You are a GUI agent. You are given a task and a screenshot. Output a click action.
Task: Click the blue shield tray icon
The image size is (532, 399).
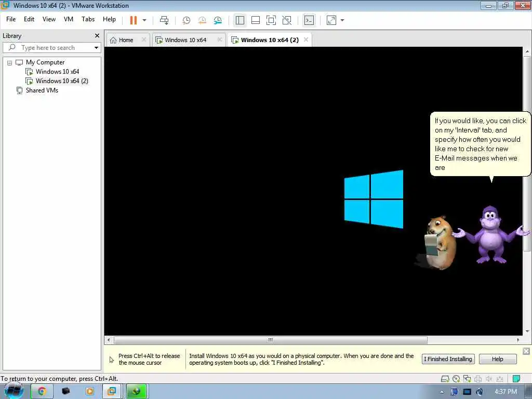coord(454,392)
